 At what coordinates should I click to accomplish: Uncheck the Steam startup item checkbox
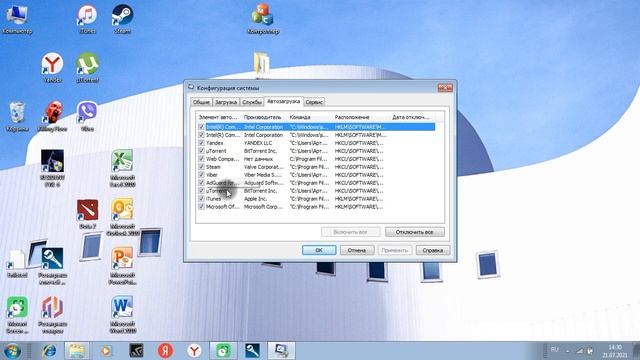click(x=201, y=167)
